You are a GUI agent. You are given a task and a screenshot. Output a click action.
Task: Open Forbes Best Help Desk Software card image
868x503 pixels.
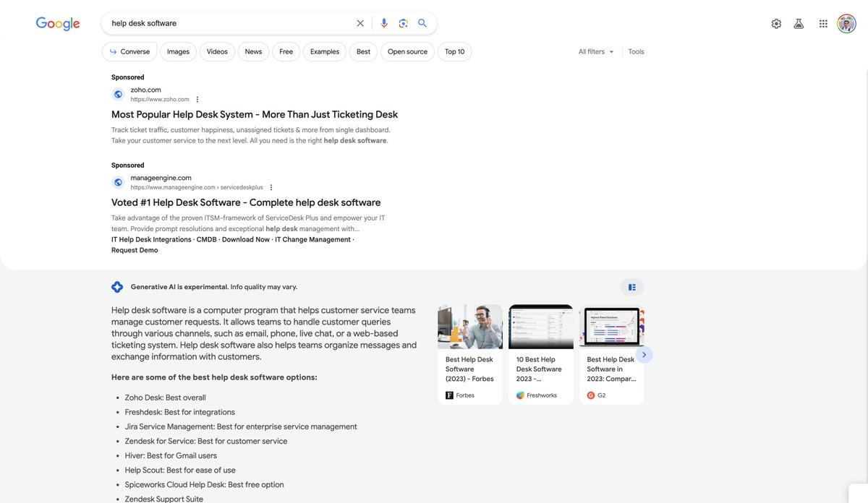point(470,327)
